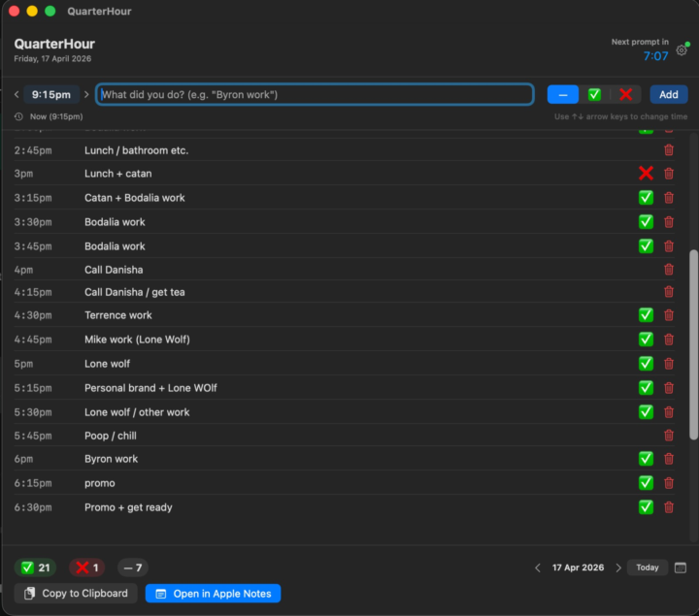Select the 'Poop / chill' entry text

point(111,436)
